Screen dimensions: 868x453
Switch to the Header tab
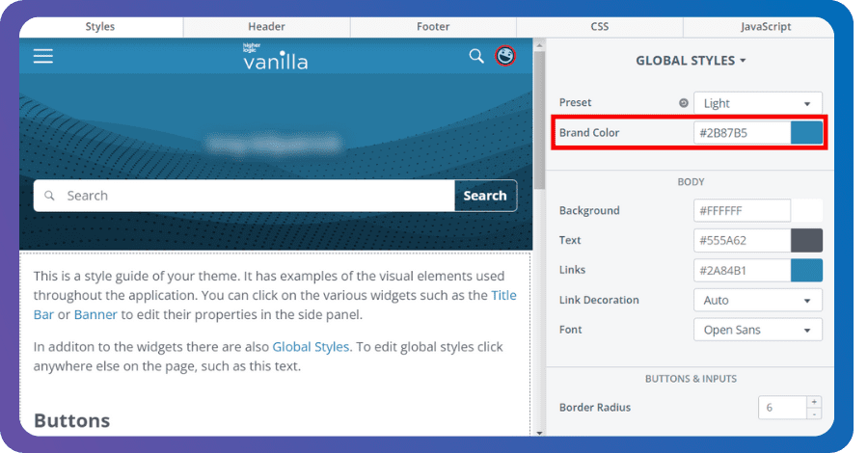266,27
